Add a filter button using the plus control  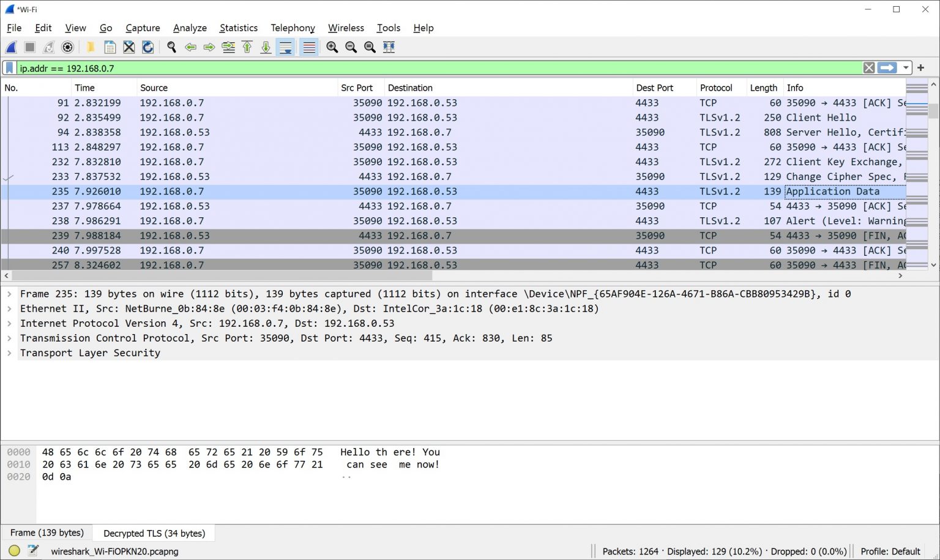click(x=920, y=68)
